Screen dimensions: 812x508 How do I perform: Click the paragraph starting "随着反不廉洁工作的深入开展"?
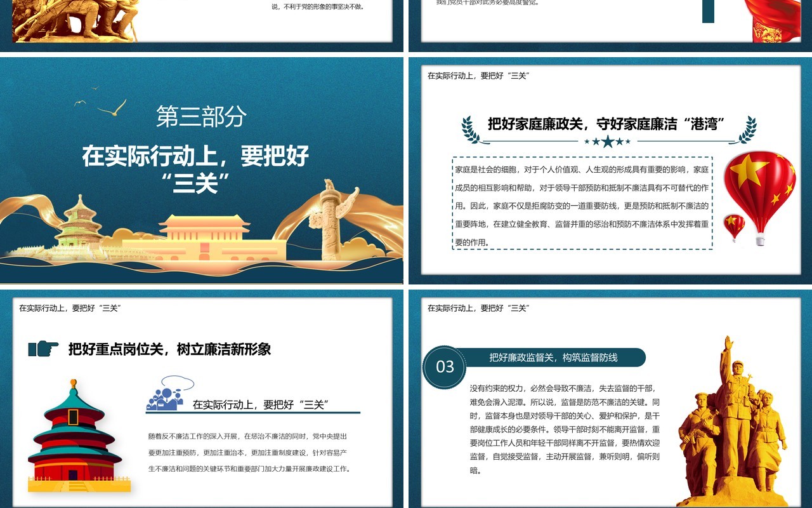coord(249,453)
